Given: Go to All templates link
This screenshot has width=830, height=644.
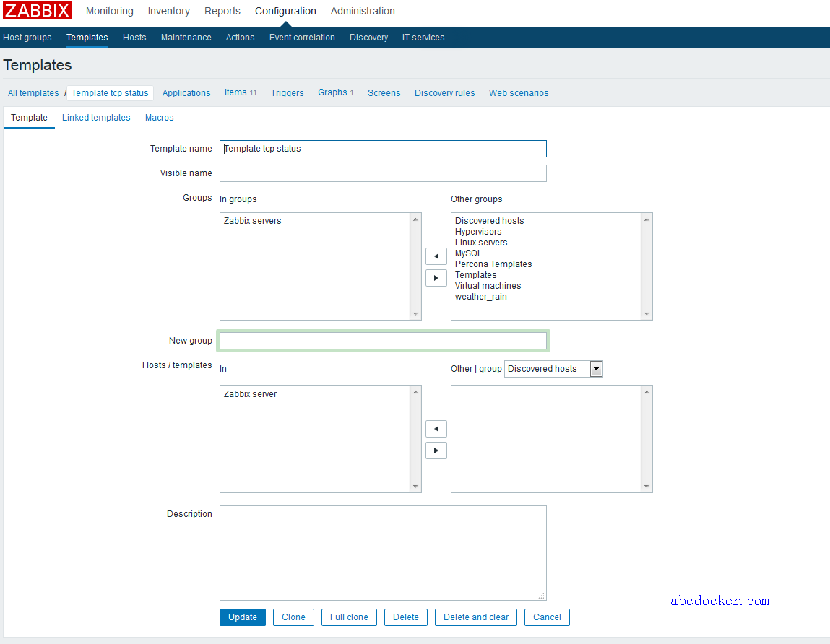Looking at the screenshot, I should pyautogui.click(x=33, y=93).
